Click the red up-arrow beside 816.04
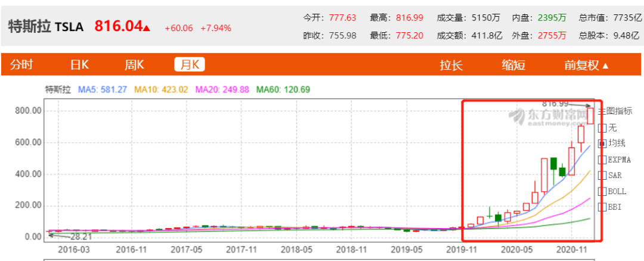 pyautogui.click(x=147, y=28)
